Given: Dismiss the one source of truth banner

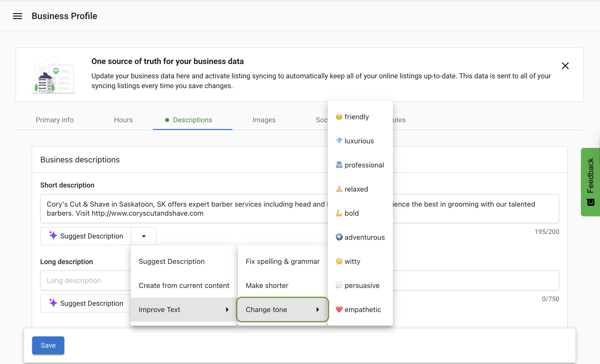Looking at the screenshot, I should pyautogui.click(x=565, y=66).
